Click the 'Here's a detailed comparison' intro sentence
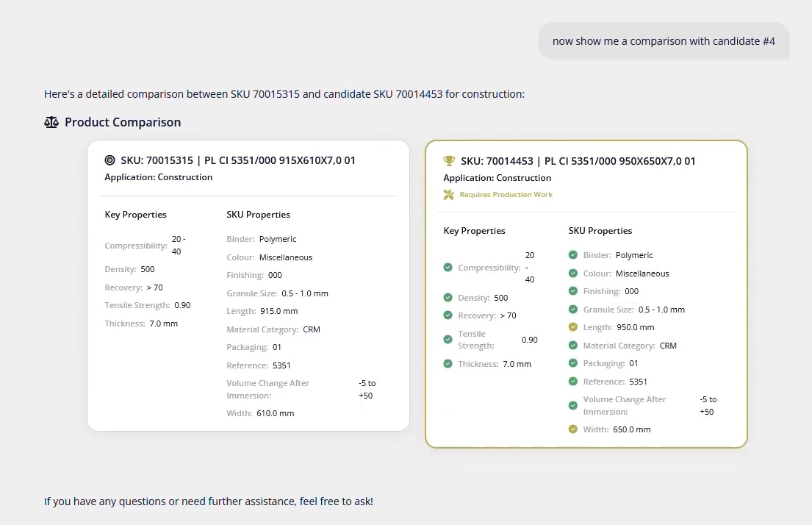812x525 pixels. point(284,94)
